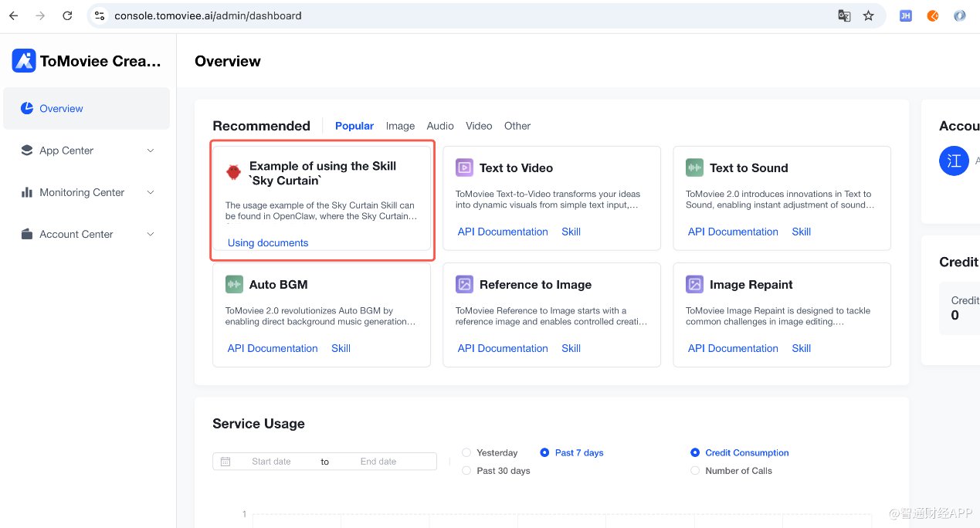
Task: Click the Text to Video card icon
Action: (x=464, y=168)
